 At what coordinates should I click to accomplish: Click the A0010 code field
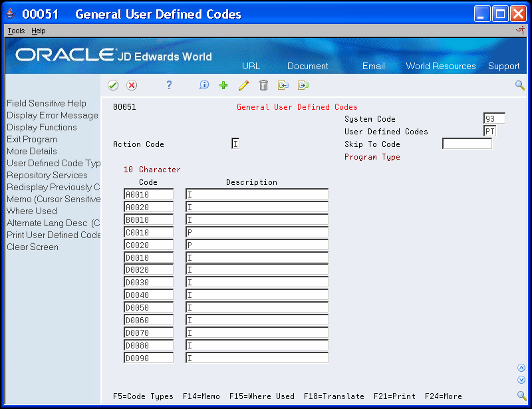[x=148, y=194]
